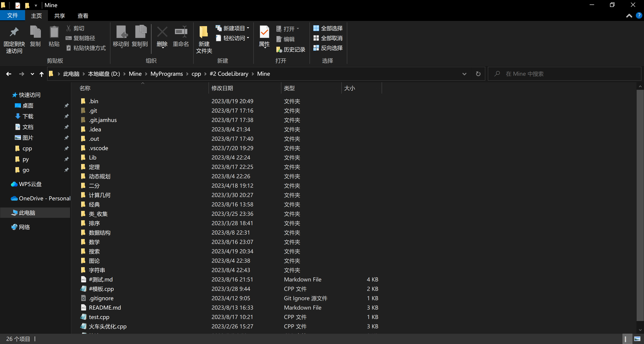Switch to large thumbnails view in status bar
The image size is (644, 344).
point(637,339)
